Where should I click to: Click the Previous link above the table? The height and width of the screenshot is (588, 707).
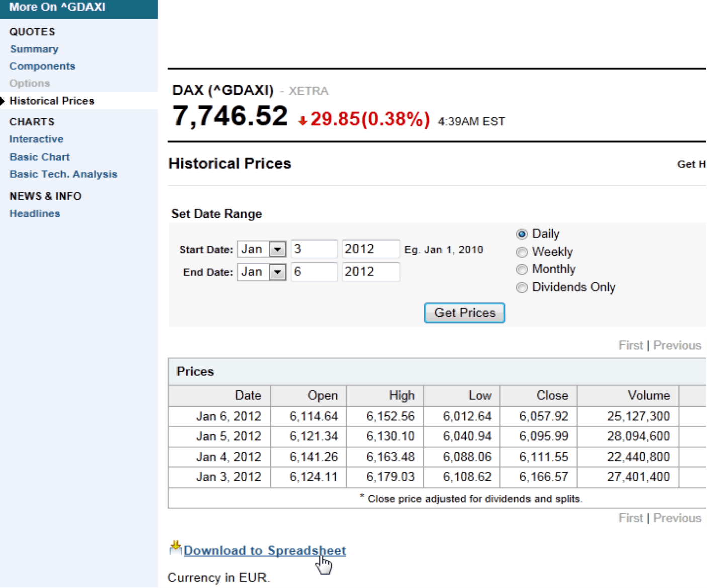coord(677,345)
